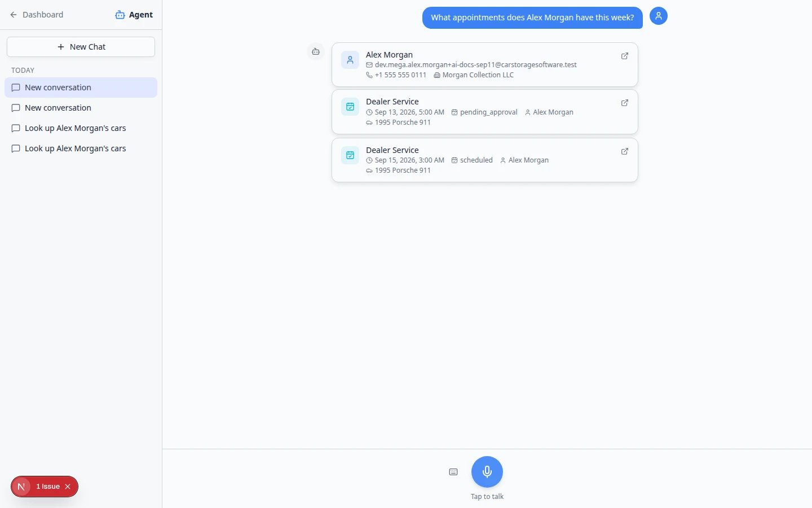Click the Agent robot icon in header
This screenshot has height=508, width=812.
(x=120, y=15)
